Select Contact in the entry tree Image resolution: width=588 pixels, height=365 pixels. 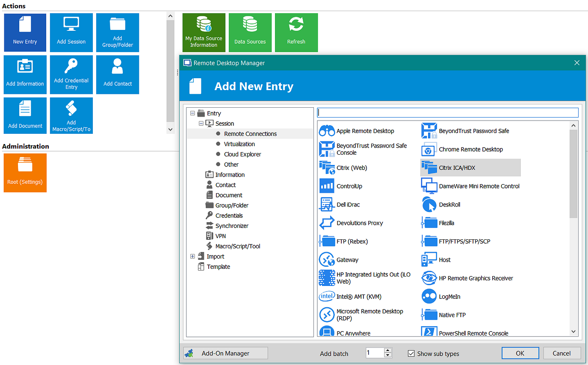(x=226, y=185)
